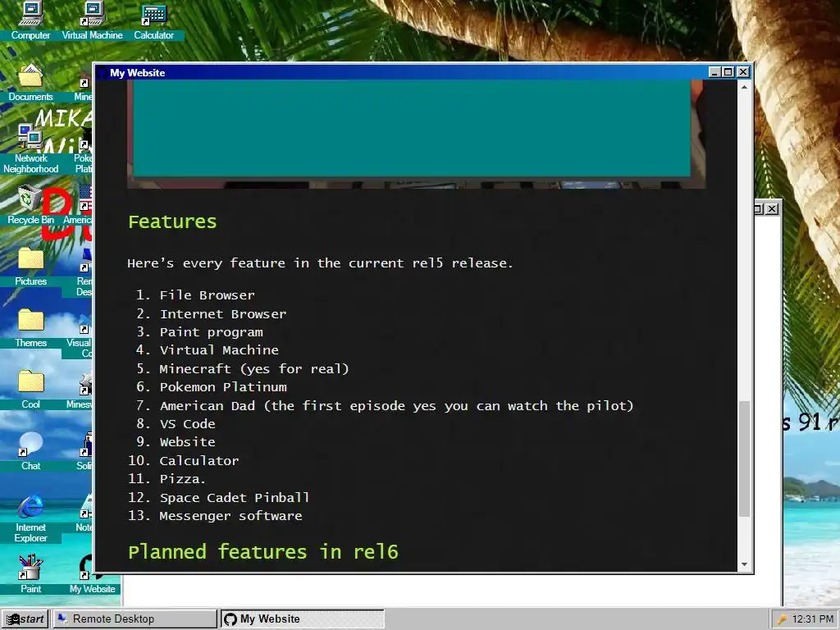
Task: Open the Computer desktop icon
Action: [x=30, y=21]
